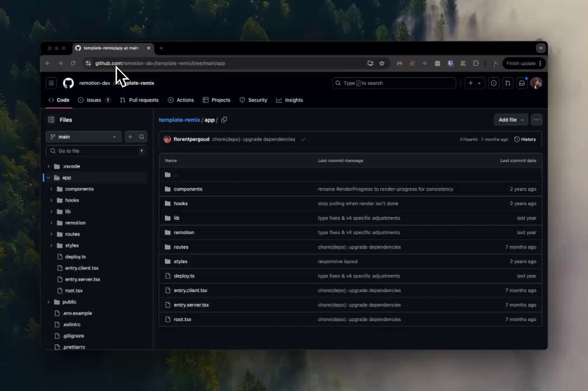588x391 pixels.
Task: Expand the styles folder in sidebar tree
Action: (x=52, y=245)
